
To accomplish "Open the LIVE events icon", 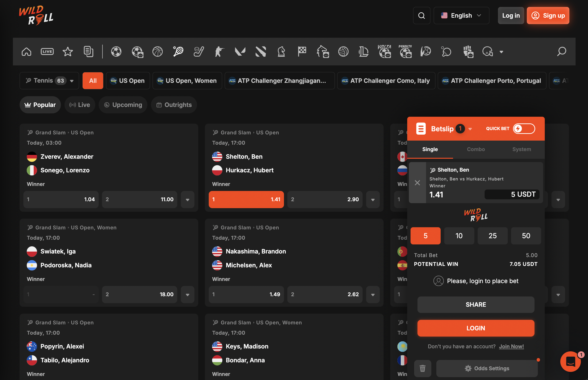I will click(x=47, y=52).
